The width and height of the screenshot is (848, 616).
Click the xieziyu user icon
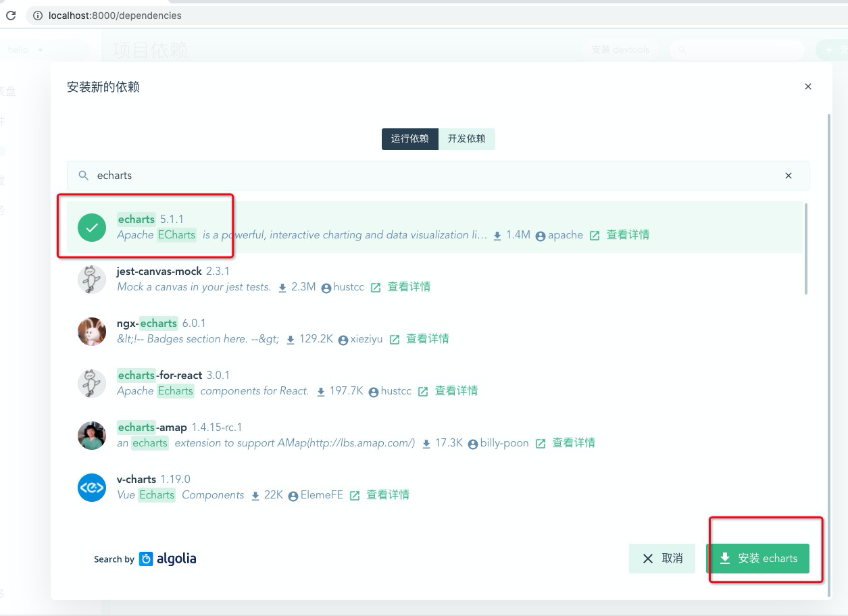(343, 340)
